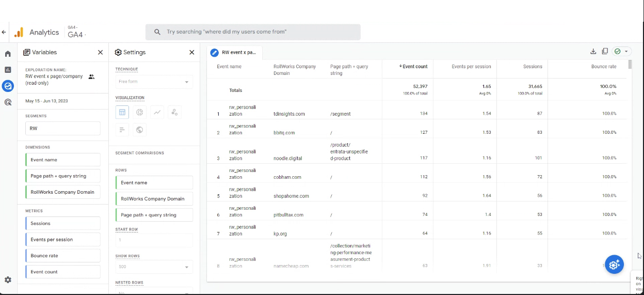Click the copy exploration icon
The height and width of the screenshot is (295, 644).
tap(605, 51)
